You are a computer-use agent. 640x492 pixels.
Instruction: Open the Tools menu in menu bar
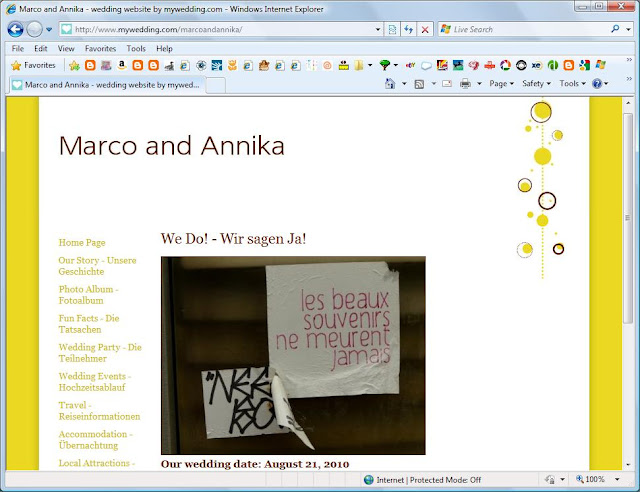click(136, 49)
